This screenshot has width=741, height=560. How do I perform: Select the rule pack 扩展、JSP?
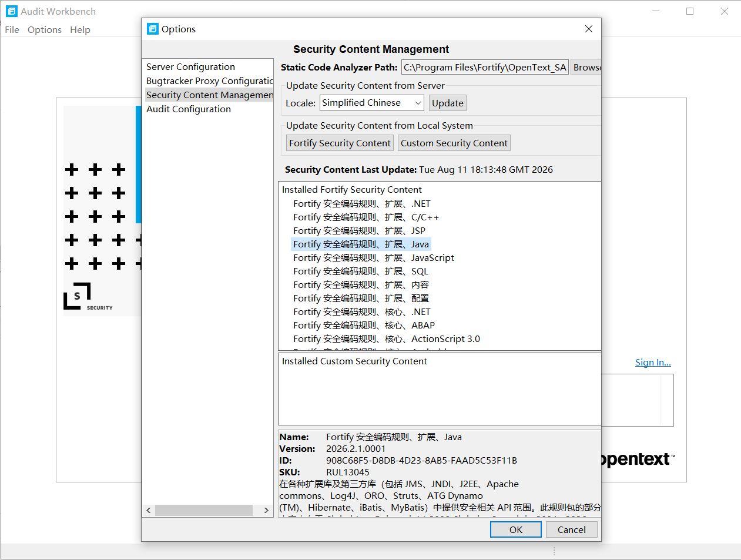pyautogui.click(x=360, y=231)
